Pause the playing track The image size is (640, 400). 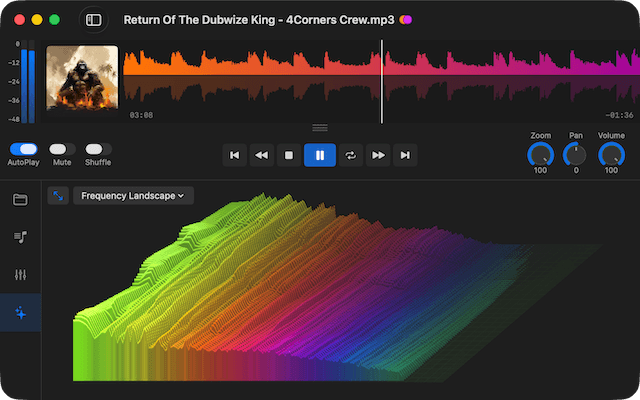(x=320, y=155)
